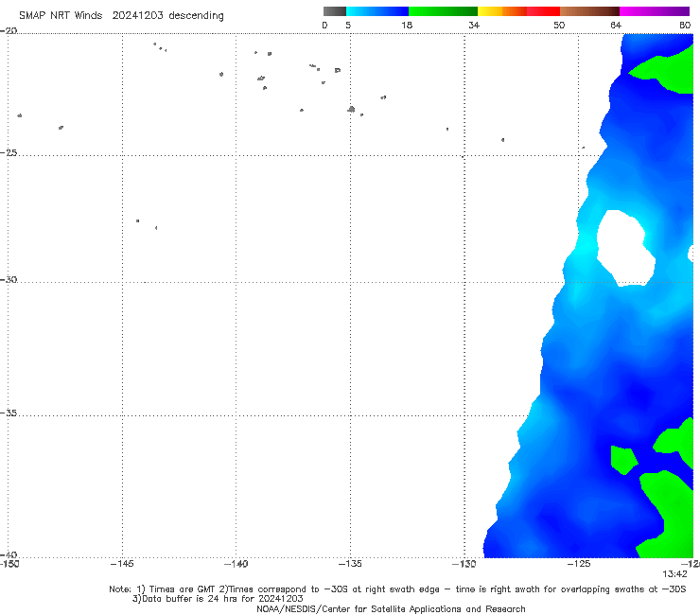
Task: Click the NOAA/NESDIS Center credit line
Action: point(391,608)
